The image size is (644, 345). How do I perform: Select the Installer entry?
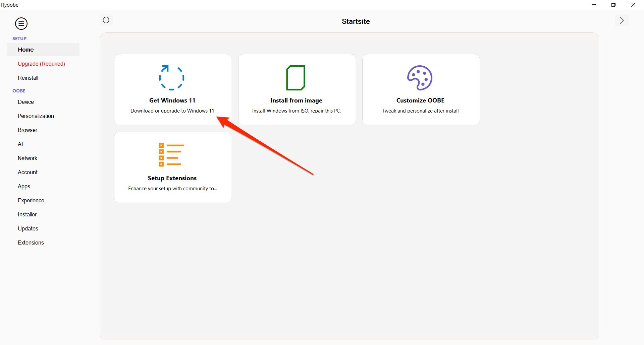pos(43,214)
